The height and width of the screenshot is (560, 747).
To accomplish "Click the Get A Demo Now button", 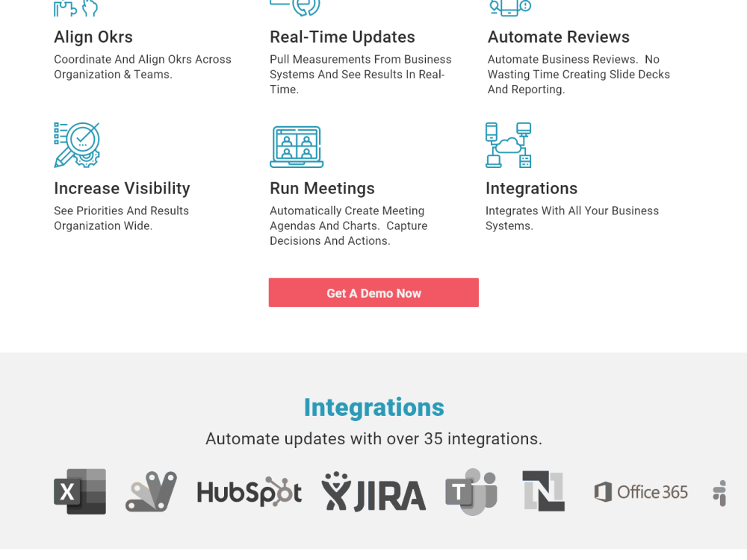I will [373, 293].
